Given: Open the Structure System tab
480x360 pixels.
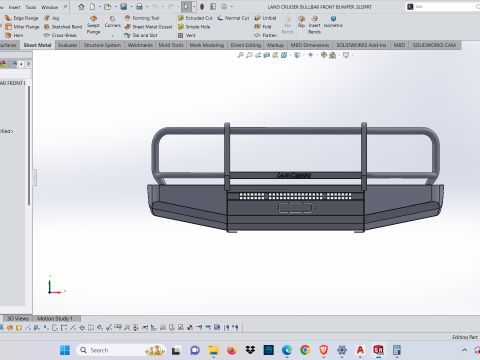Looking at the screenshot, I should [x=102, y=45].
